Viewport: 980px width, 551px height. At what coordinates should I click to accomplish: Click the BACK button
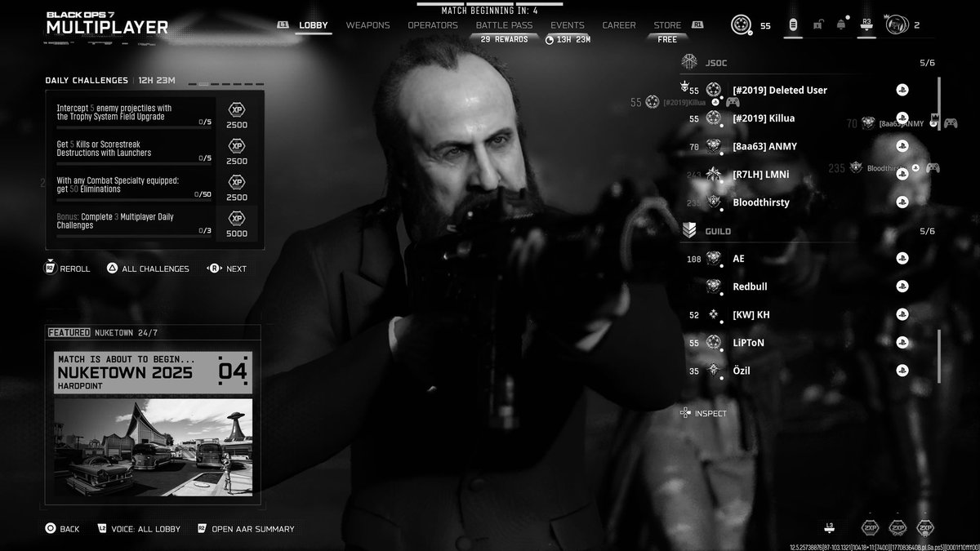(62, 529)
